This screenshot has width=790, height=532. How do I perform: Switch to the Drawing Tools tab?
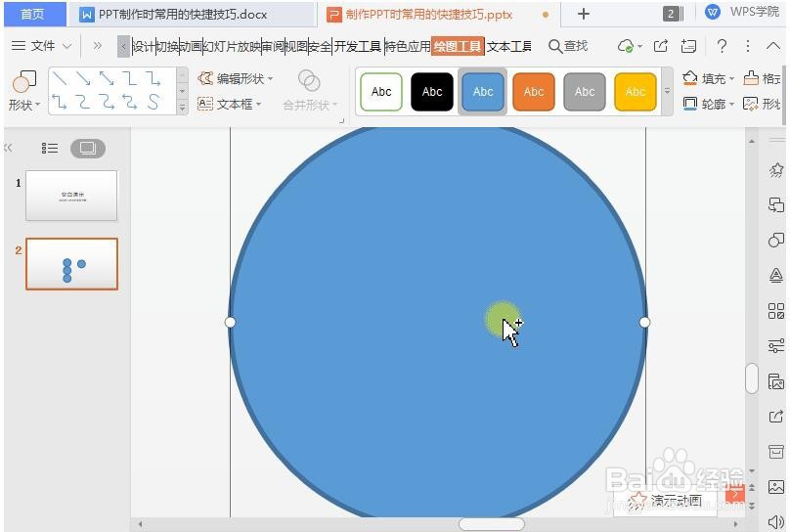coord(458,46)
